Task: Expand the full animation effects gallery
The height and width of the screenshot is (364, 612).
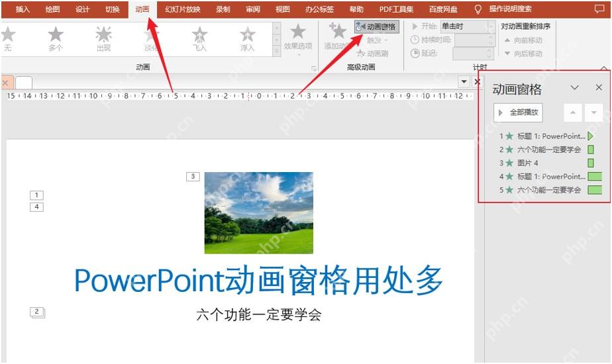Action: 277,52
